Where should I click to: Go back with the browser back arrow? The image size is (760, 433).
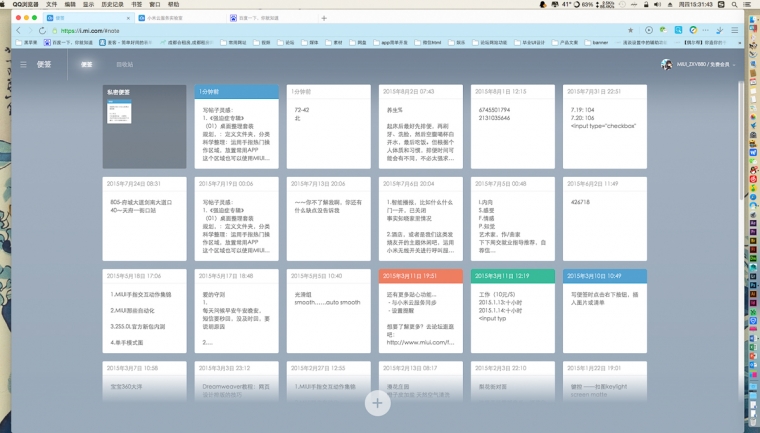18,30
